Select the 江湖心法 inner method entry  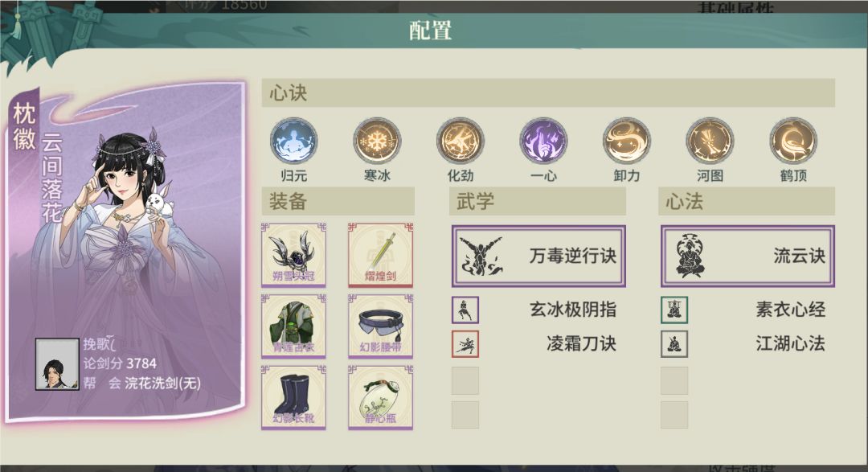(x=743, y=344)
